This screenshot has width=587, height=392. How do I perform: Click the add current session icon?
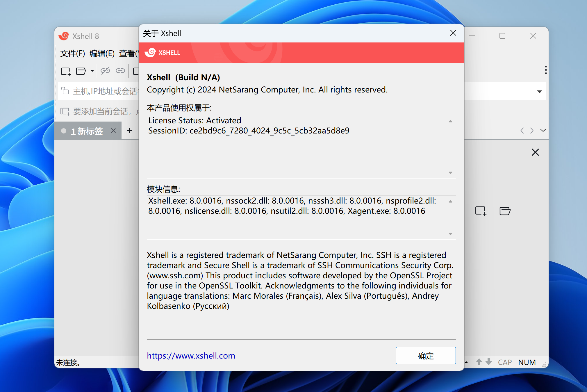(65, 111)
